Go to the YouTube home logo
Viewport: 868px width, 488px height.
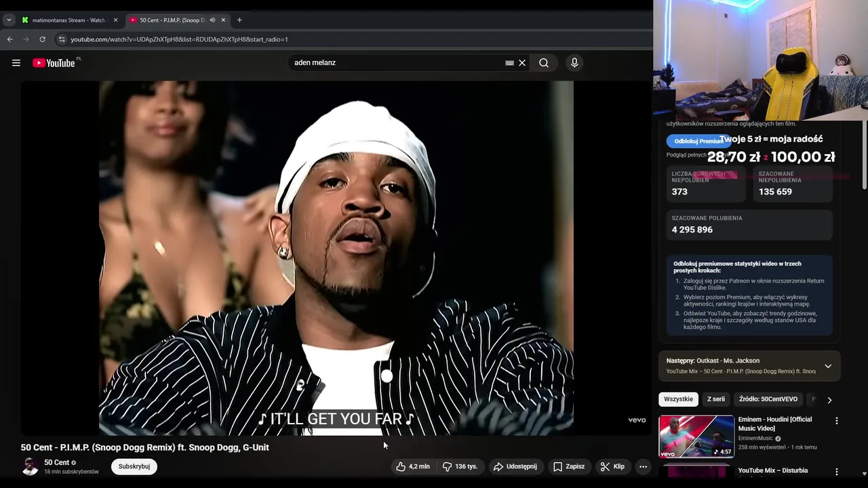[x=54, y=63]
